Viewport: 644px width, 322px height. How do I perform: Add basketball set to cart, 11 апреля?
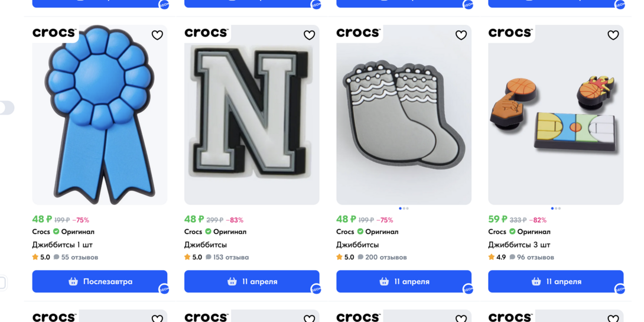pyautogui.click(x=555, y=281)
